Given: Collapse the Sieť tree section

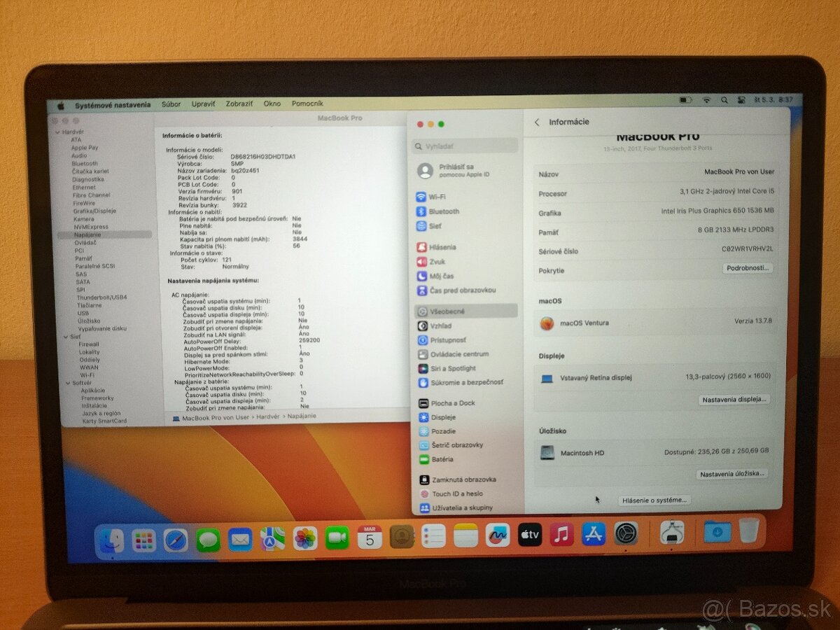Looking at the screenshot, I should (x=64, y=337).
